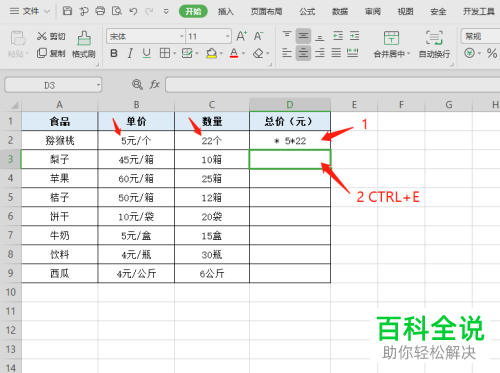Open the Home (开始) tab
500x373 pixels.
[x=193, y=12]
